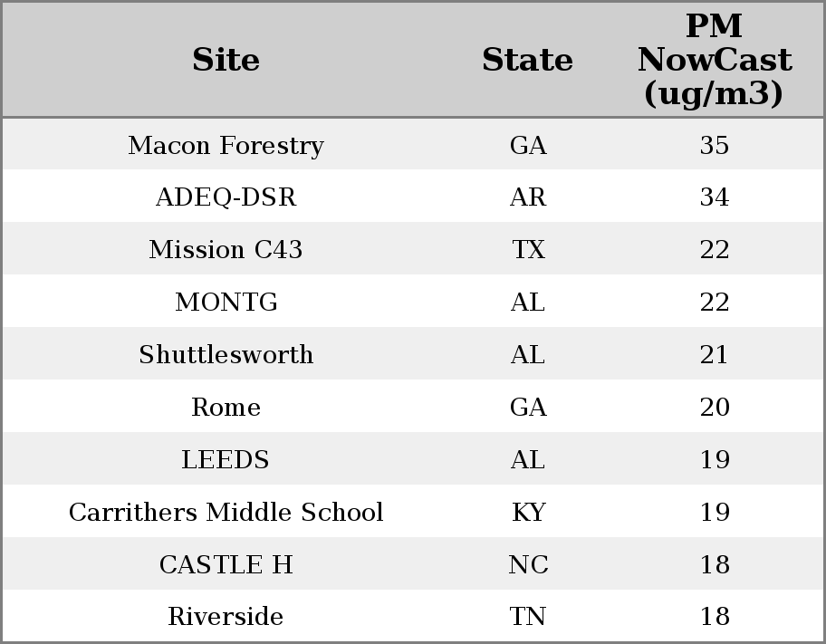Viewport: 826px width, 644px height.
Task: Select the Macon Forestry site cell
Action: coord(226,145)
